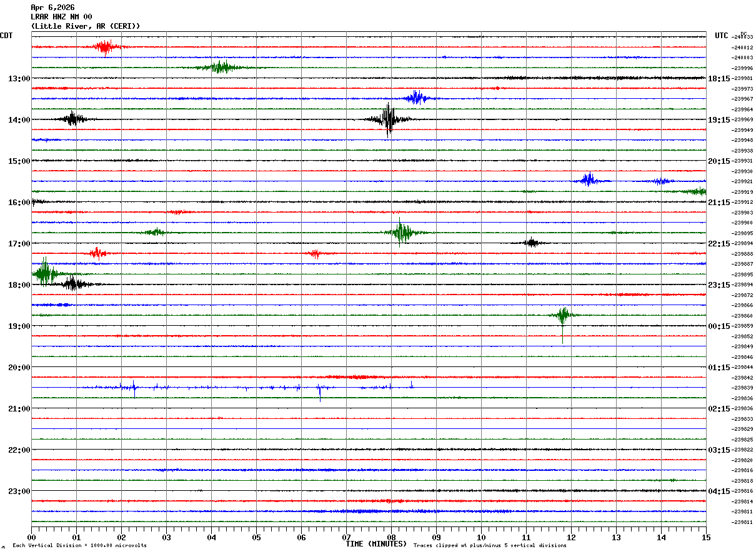
Task: Select the DC offset value -239822
Action: [x=742, y=450]
